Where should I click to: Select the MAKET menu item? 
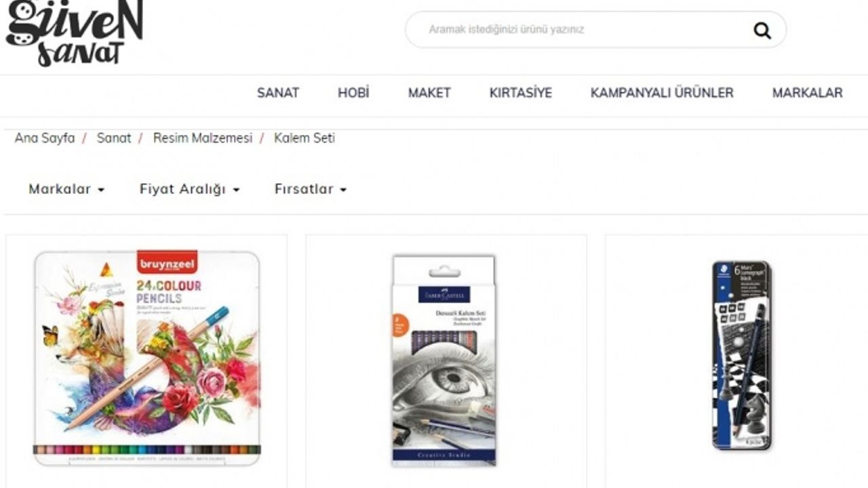(429, 93)
